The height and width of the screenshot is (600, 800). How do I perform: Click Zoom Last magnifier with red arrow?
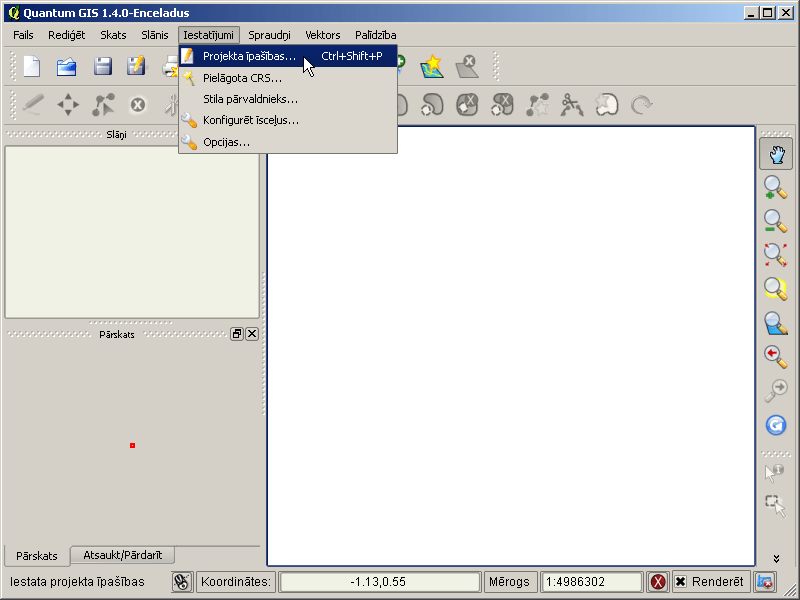pos(776,357)
